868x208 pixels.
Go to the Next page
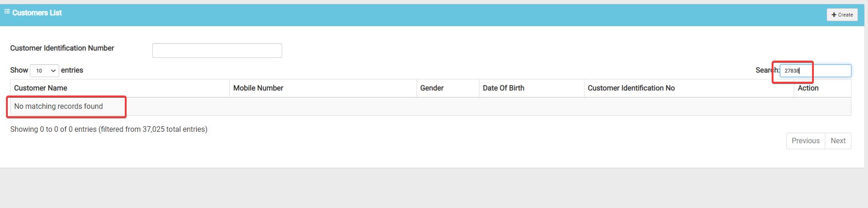[x=838, y=141]
